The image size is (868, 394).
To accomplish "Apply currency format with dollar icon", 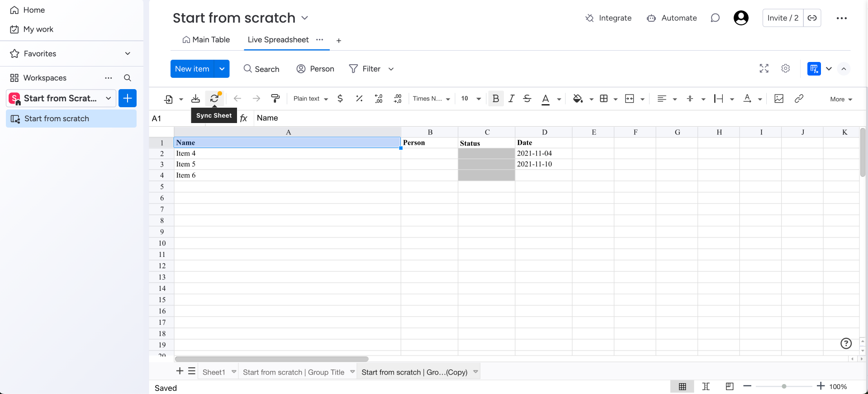I will pyautogui.click(x=340, y=98).
